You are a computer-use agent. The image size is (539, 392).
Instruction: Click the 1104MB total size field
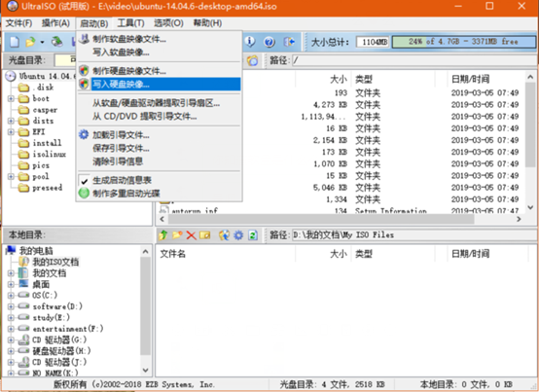pos(373,42)
